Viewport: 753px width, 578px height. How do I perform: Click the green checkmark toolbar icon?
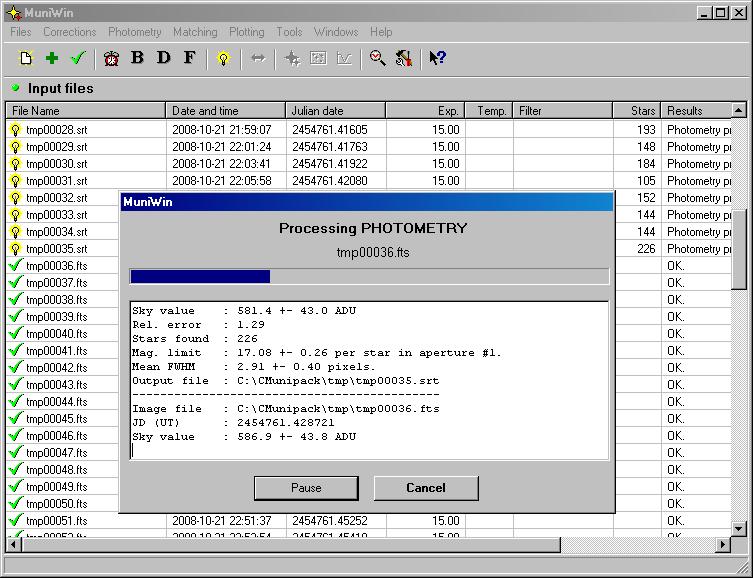click(78, 58)
